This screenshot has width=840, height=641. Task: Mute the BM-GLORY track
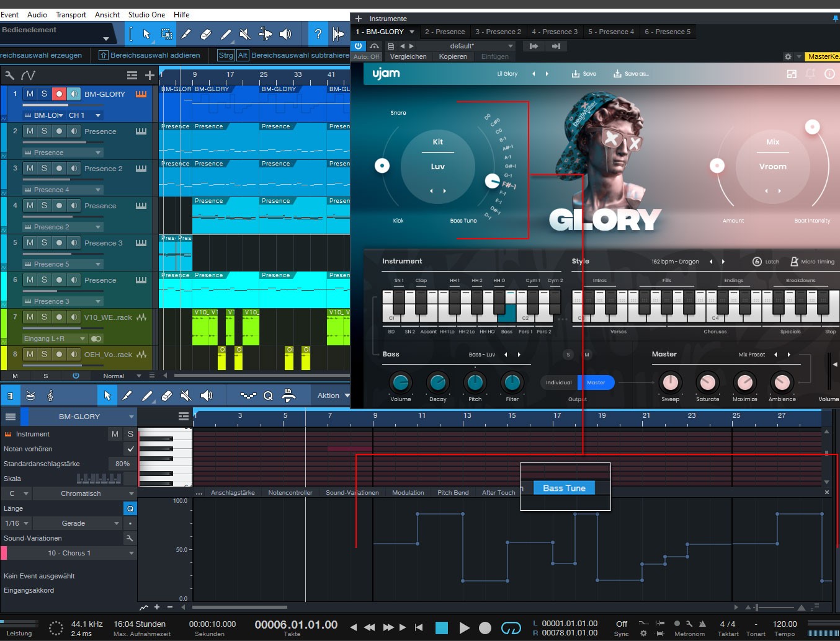pos(30,94)
